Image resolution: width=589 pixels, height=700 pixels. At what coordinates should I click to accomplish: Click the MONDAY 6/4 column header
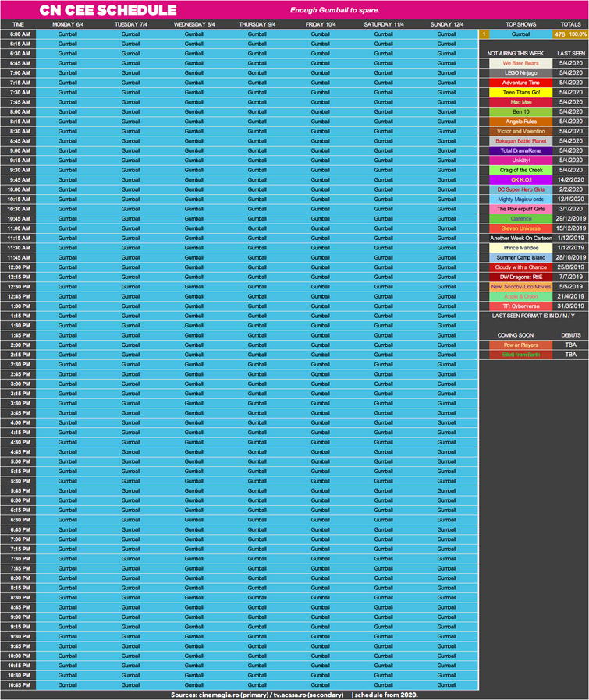coord(67,24)
